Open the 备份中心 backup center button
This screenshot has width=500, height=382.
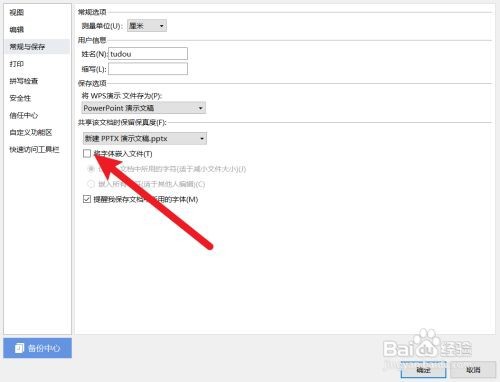[x=38, y=348]
